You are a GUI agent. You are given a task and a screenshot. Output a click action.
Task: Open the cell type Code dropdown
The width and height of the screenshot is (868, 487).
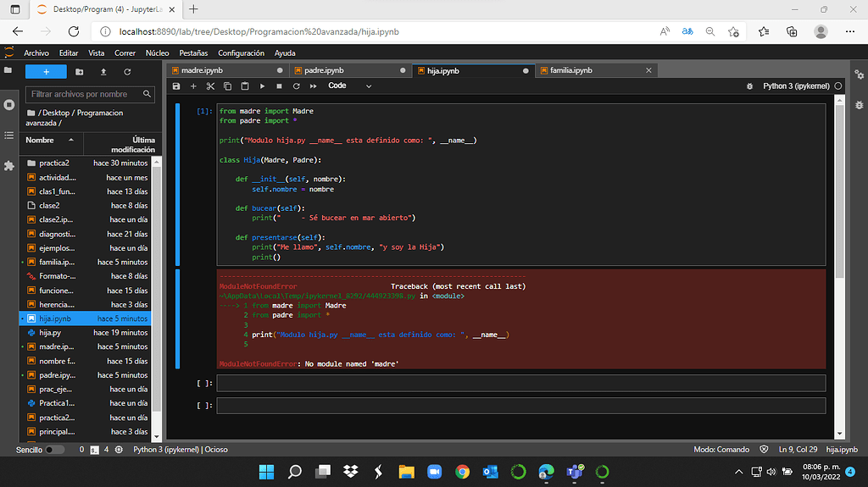(349, 86)
